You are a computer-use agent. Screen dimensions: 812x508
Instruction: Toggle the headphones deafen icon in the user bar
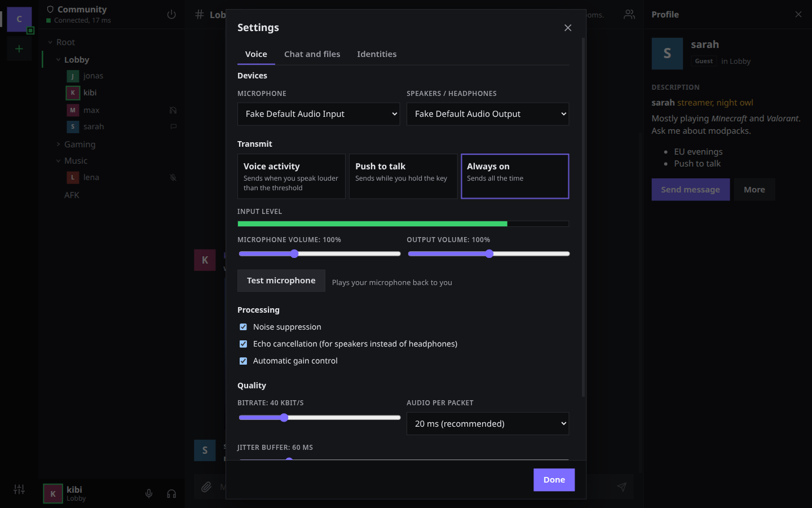171,494
